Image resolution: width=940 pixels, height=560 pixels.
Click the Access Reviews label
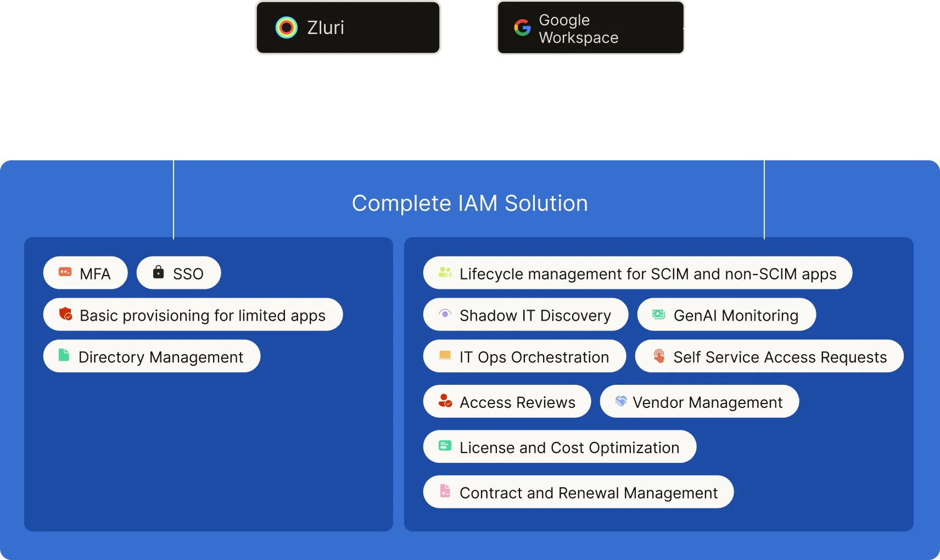518,402
